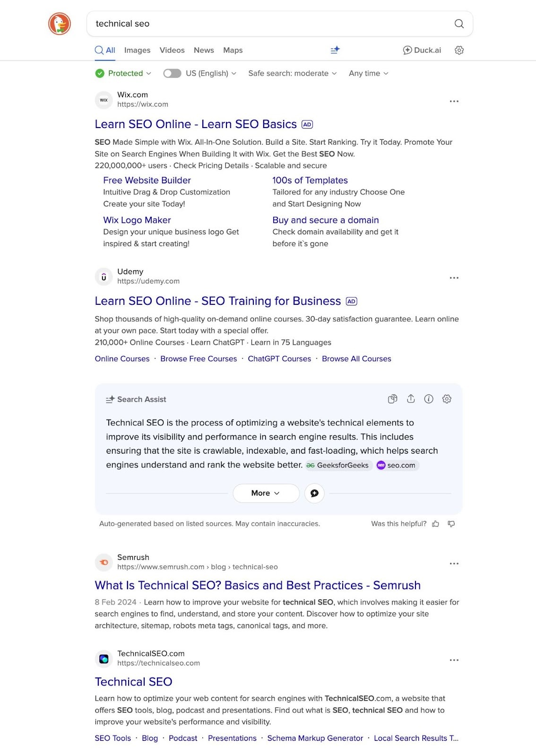This screenshot has width=536, height=756.
Task: Expand the Protected status dropdown
Action: tap(124, 73)
